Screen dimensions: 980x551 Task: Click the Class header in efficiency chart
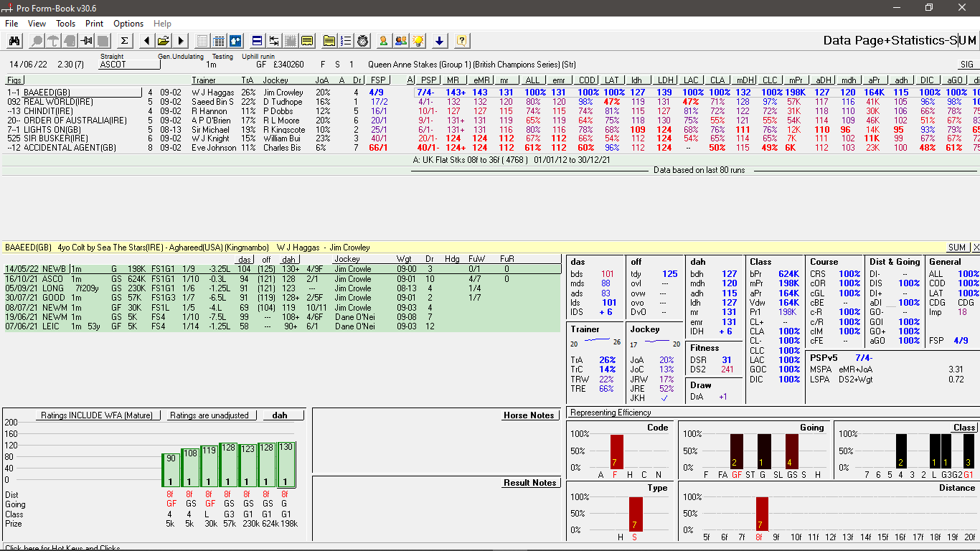click(964, 428)
